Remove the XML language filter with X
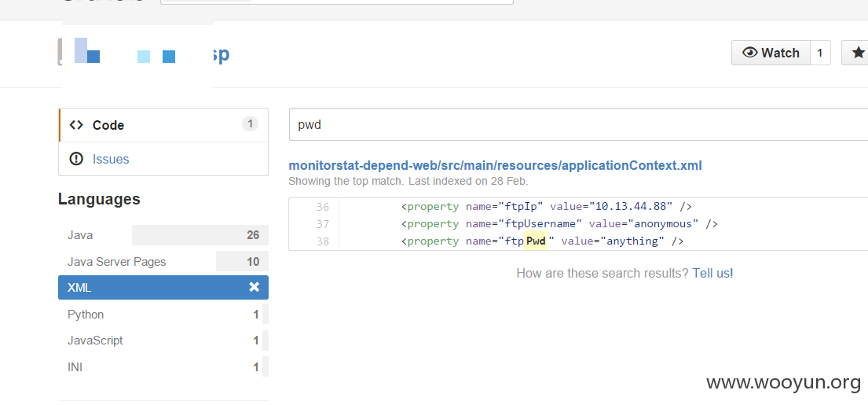Screen dimensions: 868x405 tap(254, 287)
